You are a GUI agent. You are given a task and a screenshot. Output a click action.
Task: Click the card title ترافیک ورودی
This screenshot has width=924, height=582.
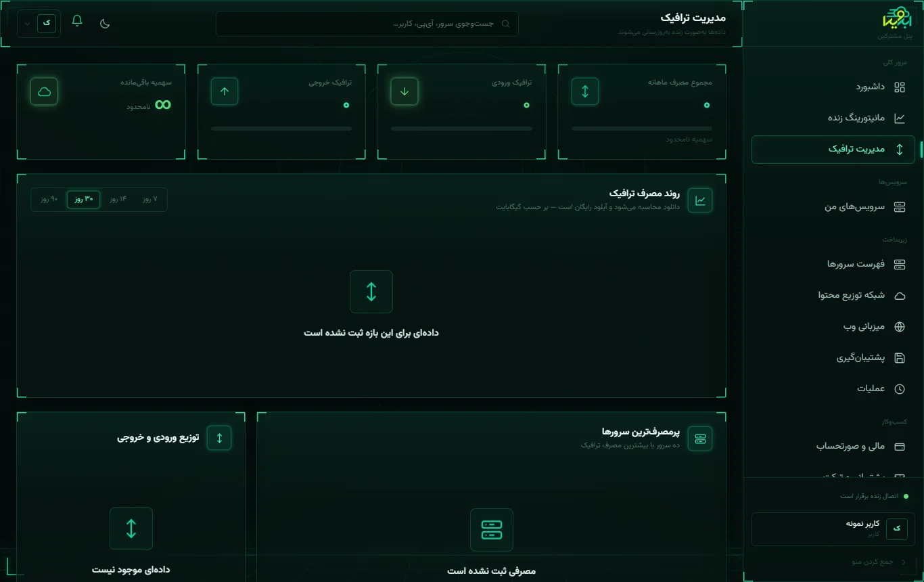pyautogui.click(x=512, y=83)
